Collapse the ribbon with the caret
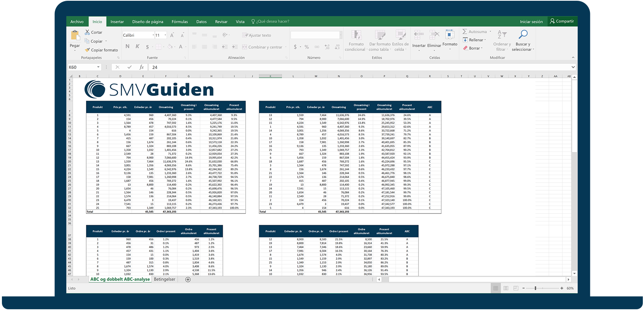 coord(573,58)
